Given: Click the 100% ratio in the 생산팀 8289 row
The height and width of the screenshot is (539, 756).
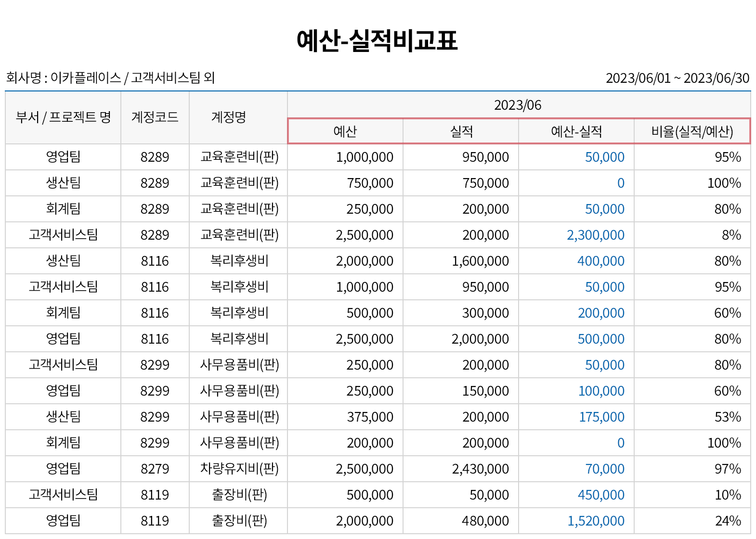Looking at the screenshot, I should point(692,183).
